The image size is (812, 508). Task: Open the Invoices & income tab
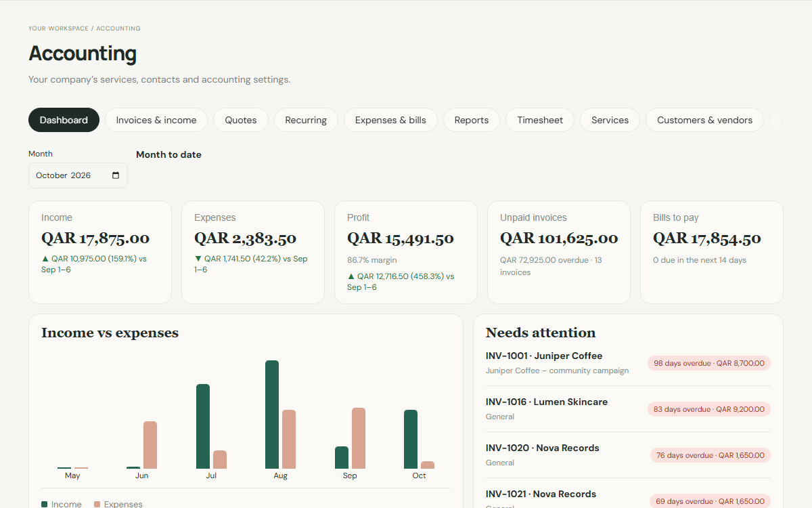tap(156, 120)
